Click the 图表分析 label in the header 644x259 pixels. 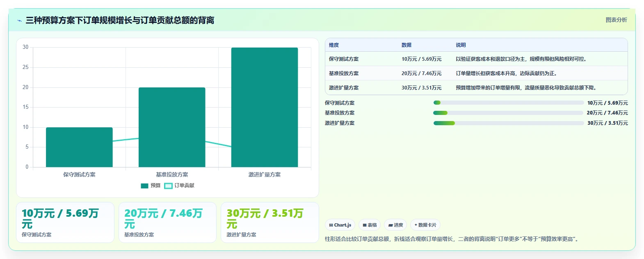point(616,20)
